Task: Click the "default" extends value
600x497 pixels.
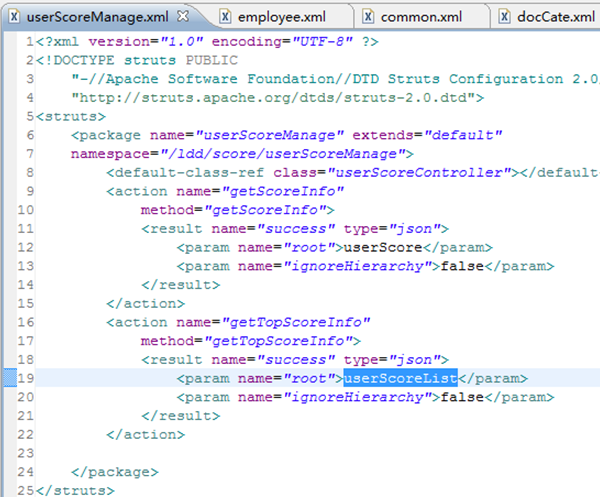Action: (x=463, y=135)
